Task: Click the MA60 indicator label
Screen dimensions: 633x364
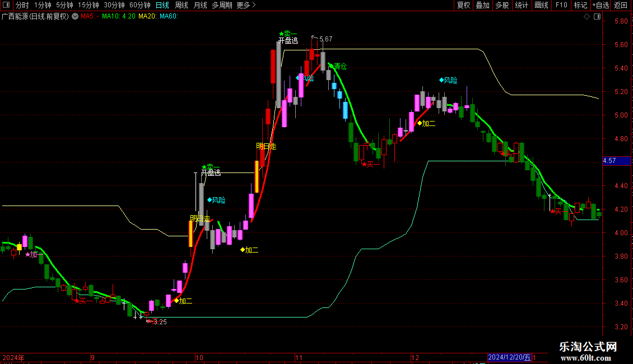Action: pyautogui.click(x=169, y=17)
